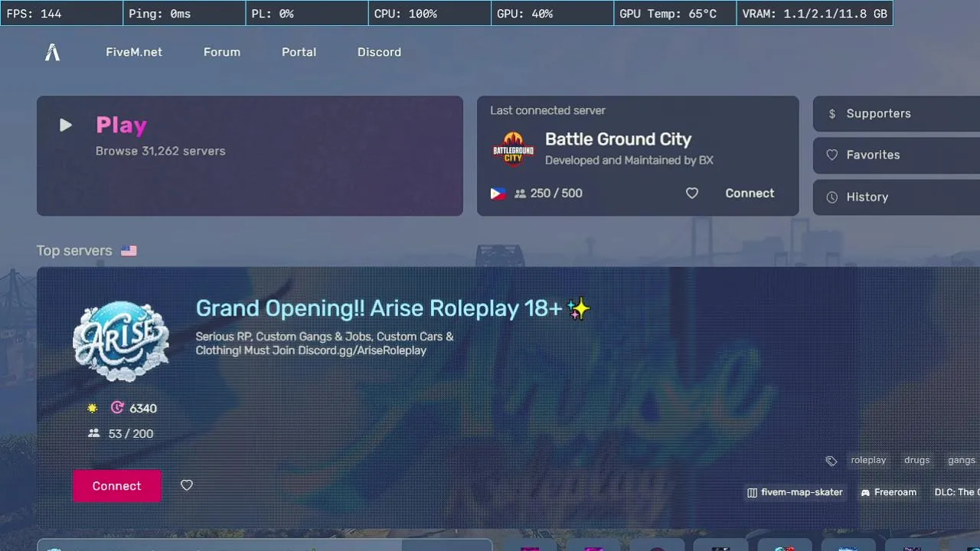Screen dimensions: 980x551
Task: Click the players icon beside 250 / 500
Action: [520, 194]
